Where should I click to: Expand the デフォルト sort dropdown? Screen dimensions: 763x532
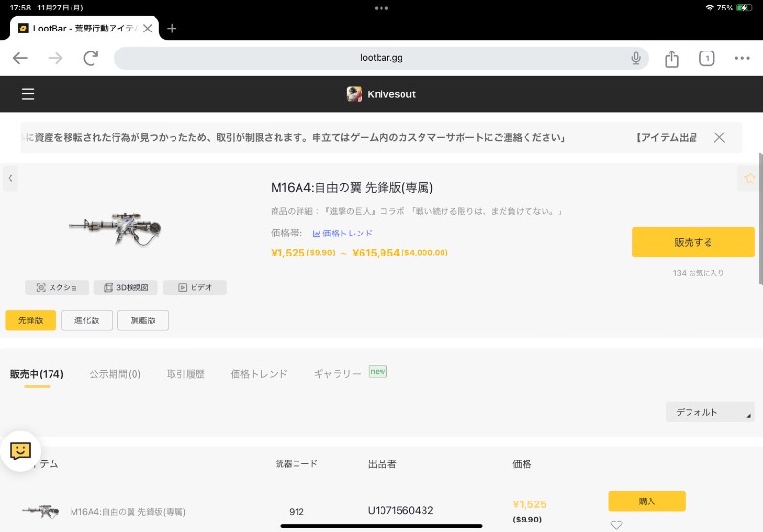[x=710, y=412]
